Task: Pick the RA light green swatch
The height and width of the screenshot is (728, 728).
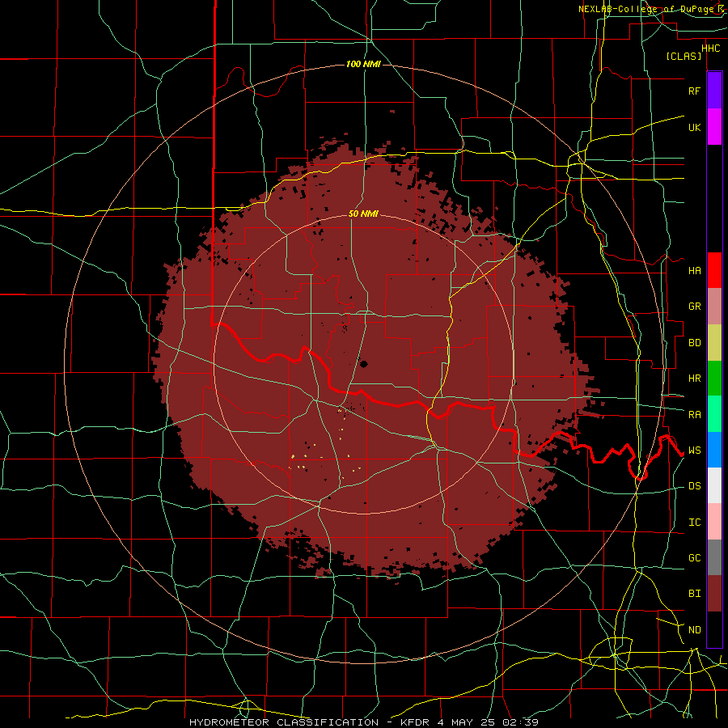Action: tap(714, 414)
